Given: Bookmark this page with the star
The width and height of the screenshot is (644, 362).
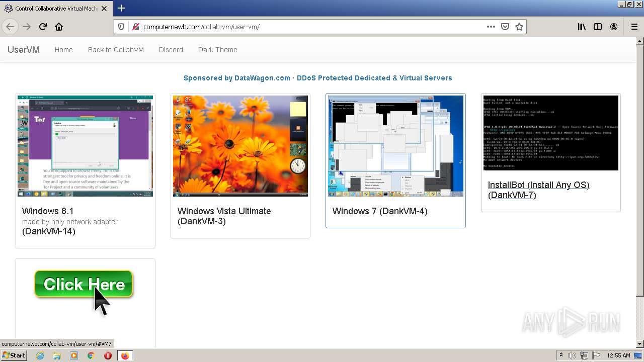Looking at the screenshot, I should 519,27.
